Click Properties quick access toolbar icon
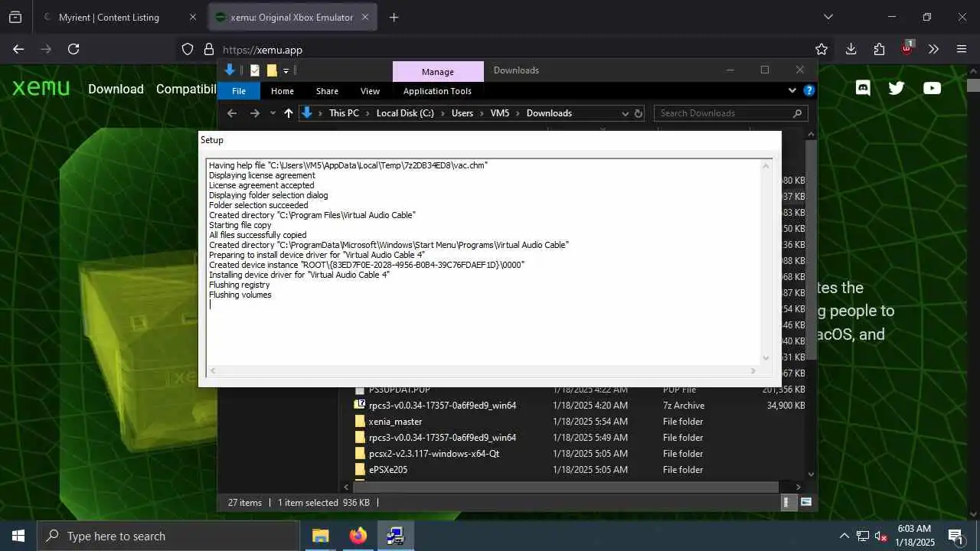This screenshot has width=980, height=551. click(x=255, y=70)
